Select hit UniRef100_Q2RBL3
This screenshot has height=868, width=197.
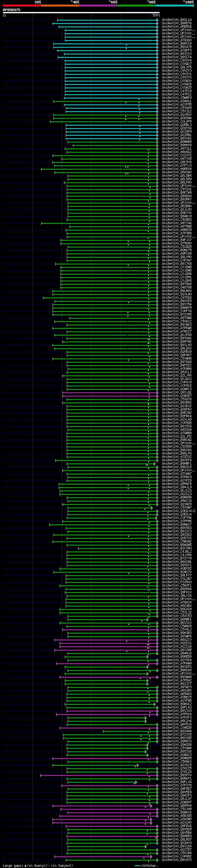pos(177,125)
